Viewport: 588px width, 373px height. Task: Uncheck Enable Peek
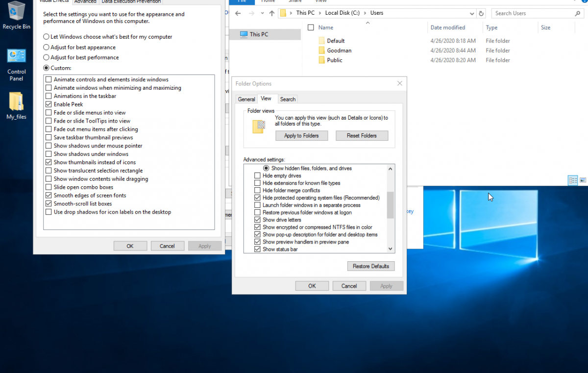pos(49,104)
